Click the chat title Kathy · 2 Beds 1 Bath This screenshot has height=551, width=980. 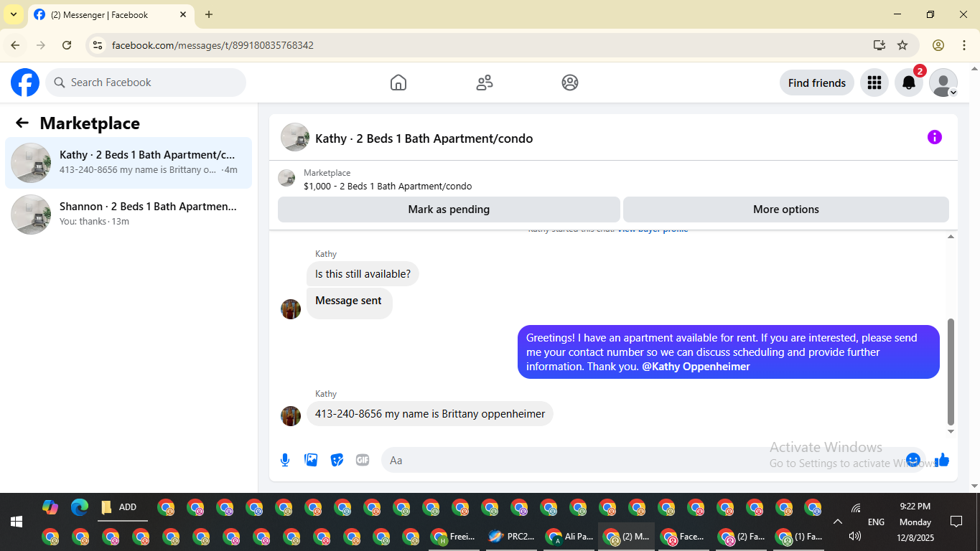tap(424, 138)
